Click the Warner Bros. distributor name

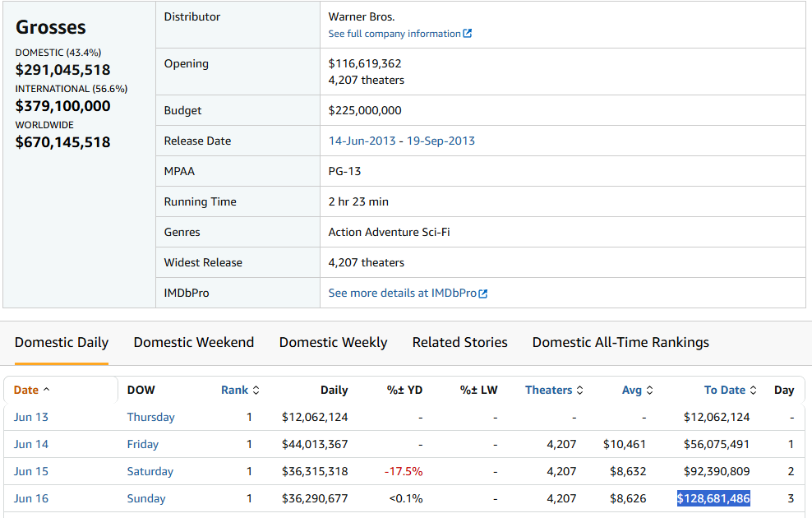(362, 16)
